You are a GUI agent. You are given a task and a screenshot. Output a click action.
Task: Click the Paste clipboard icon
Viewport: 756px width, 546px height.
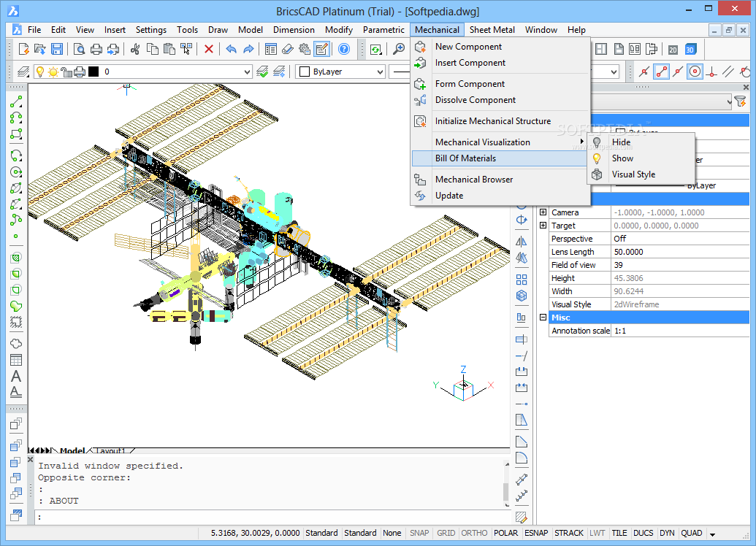pos(169,49)
